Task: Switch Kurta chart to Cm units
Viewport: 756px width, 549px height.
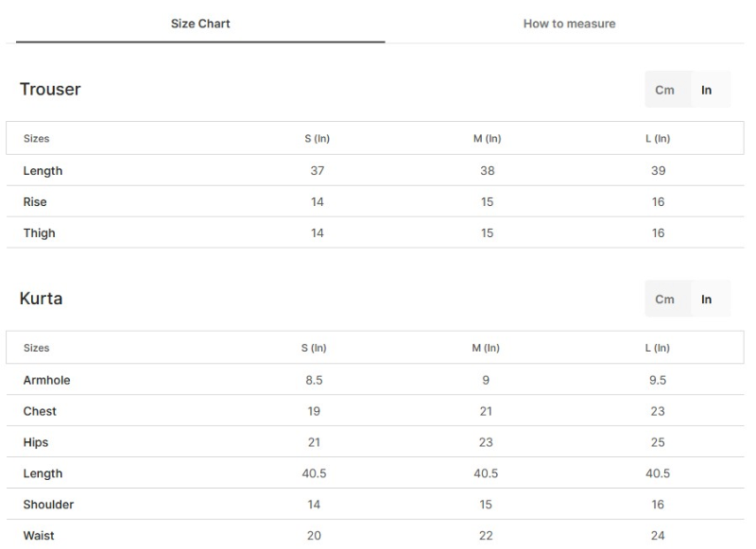Action: tap(665, 300)
